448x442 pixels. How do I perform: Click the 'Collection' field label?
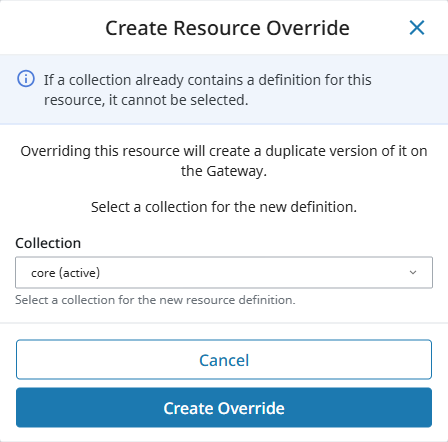(x=48, y=243)
